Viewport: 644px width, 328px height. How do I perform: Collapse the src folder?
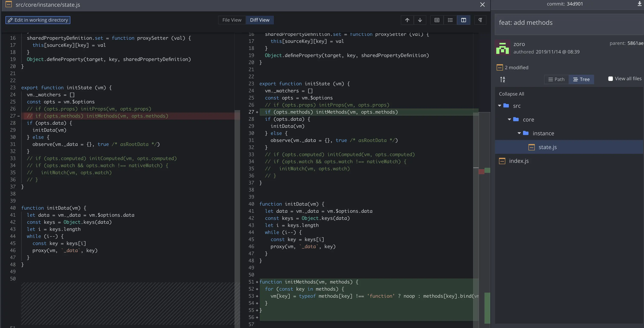(499, 105)
